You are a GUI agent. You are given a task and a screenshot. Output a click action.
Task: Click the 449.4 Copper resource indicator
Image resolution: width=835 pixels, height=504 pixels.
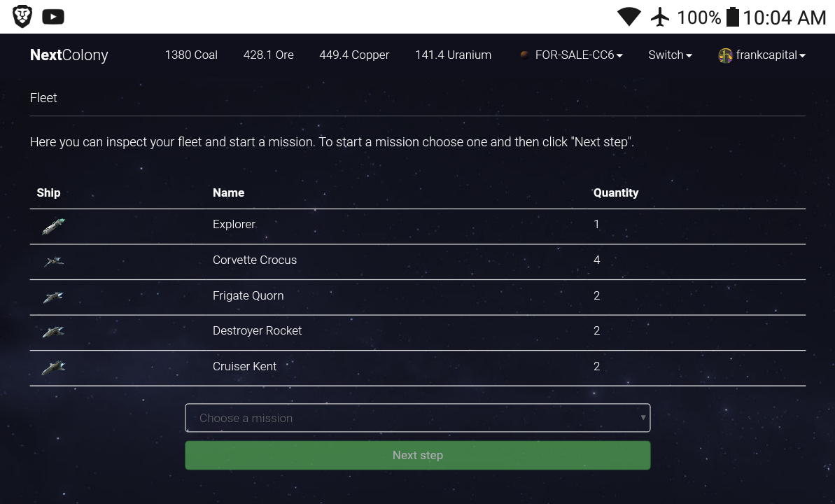point(354,55)
